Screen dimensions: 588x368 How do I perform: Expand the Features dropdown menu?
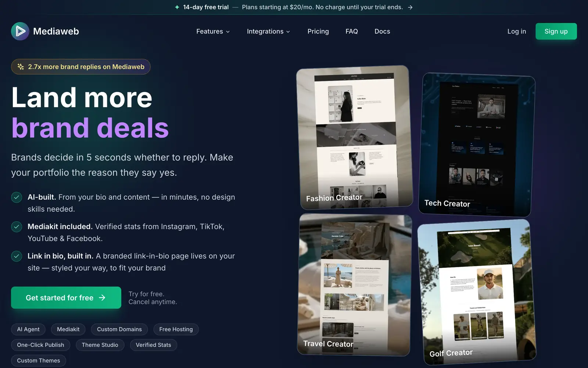(x=213, y=31)
